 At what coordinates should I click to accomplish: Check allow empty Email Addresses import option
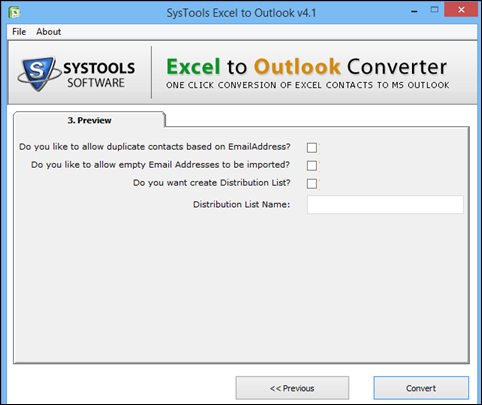pos(312,166)
